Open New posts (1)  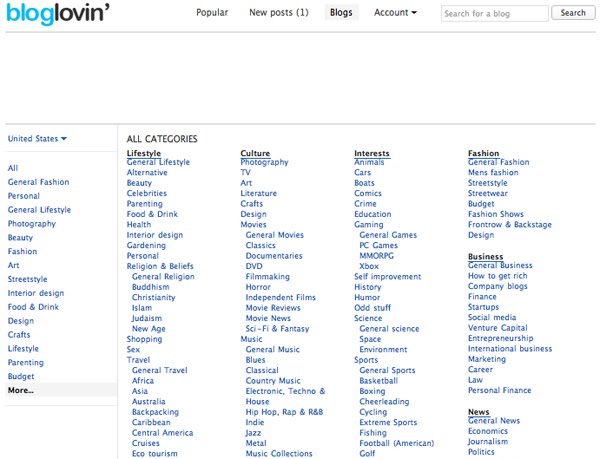click(x=279, y=13)
